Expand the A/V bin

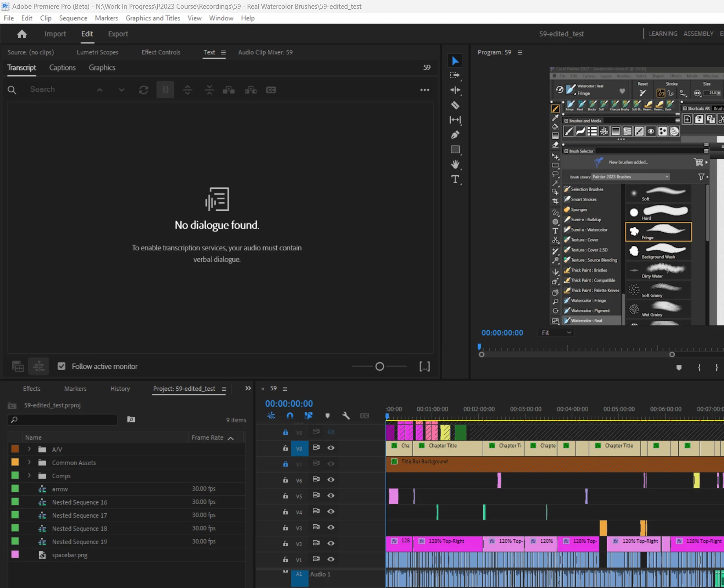(29, 449)
